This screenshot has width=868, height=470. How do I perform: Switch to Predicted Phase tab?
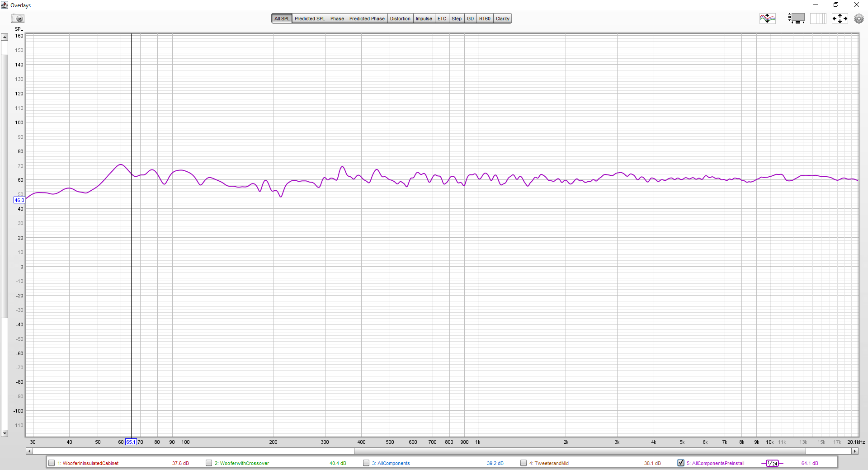367,19
